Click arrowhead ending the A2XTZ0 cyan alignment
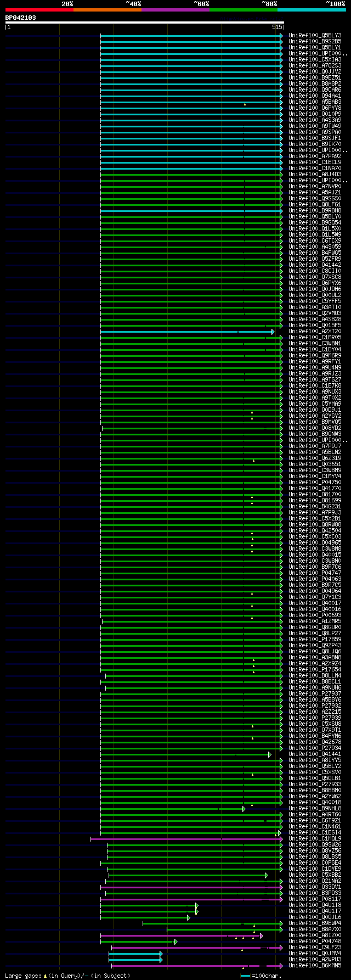The image size is (351, 980). (x=273, y=332)
